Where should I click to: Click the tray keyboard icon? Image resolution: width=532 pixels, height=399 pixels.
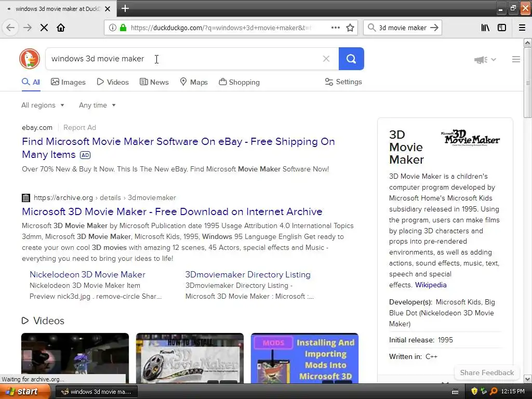(455, 392)
